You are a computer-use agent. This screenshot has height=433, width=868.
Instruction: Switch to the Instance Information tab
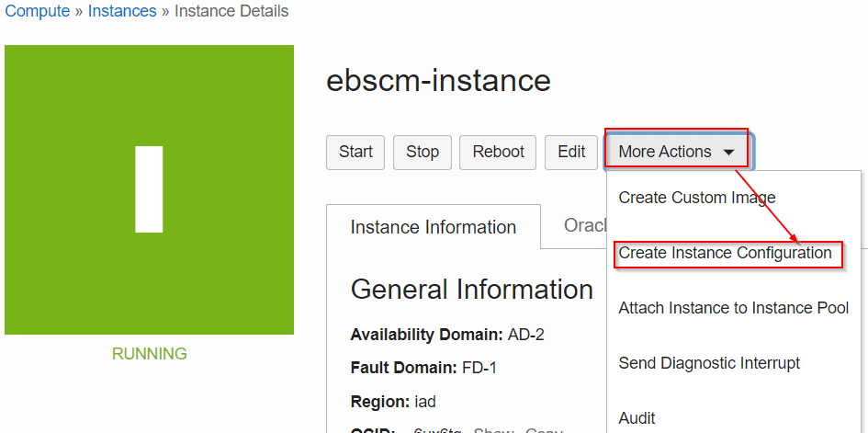[x=433, y=227]
